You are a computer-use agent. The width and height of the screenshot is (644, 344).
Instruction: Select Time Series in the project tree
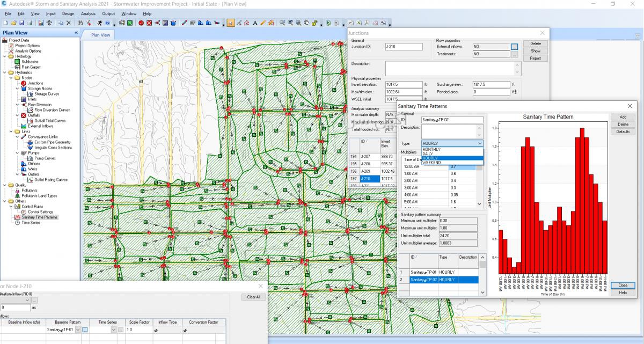coord(31,223)
